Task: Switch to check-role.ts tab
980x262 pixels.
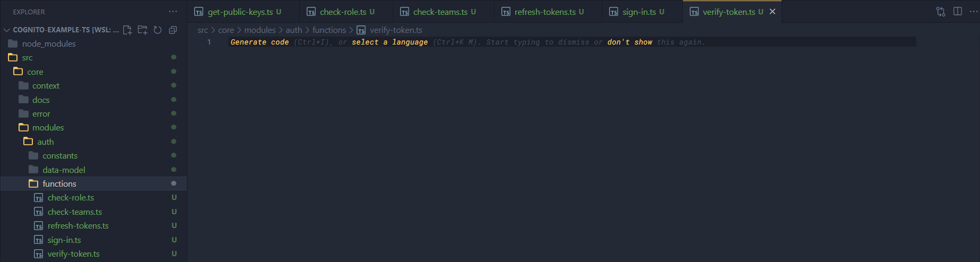Action: 346,12
